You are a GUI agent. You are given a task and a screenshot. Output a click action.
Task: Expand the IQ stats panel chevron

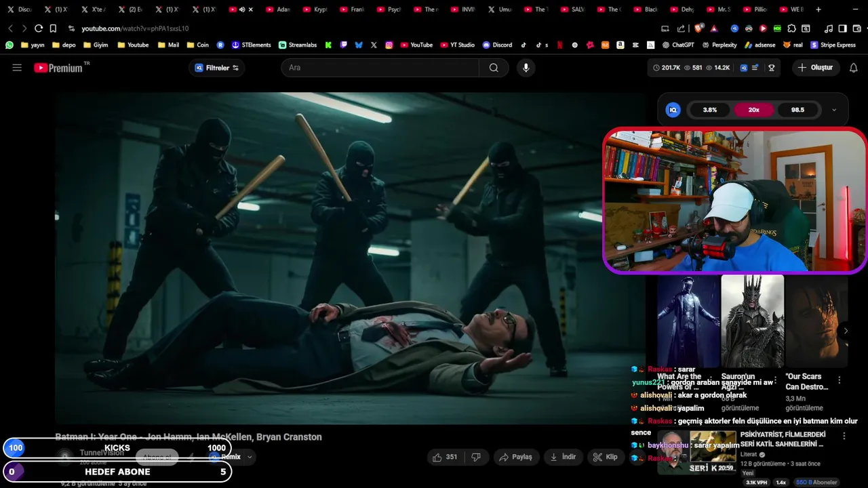[834, 110]
